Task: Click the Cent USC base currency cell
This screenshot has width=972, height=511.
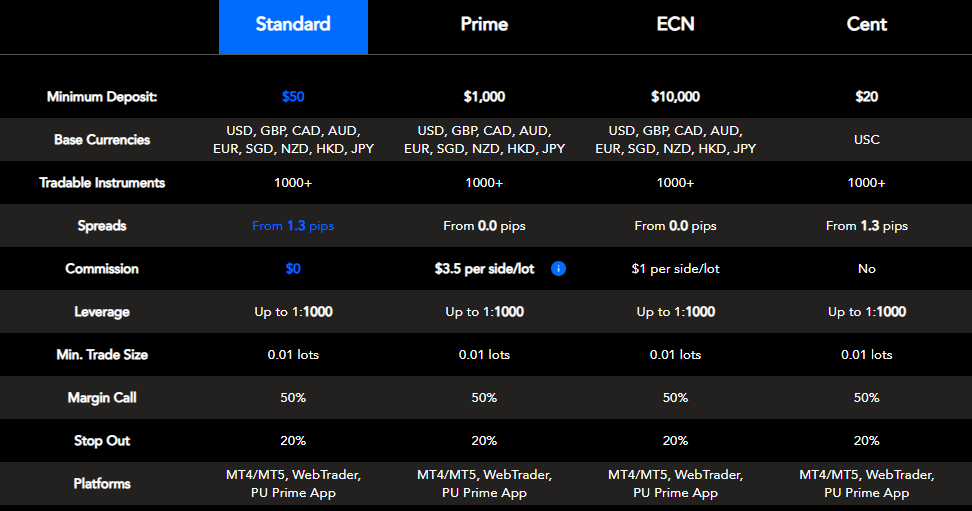Action: pos(867,140)
